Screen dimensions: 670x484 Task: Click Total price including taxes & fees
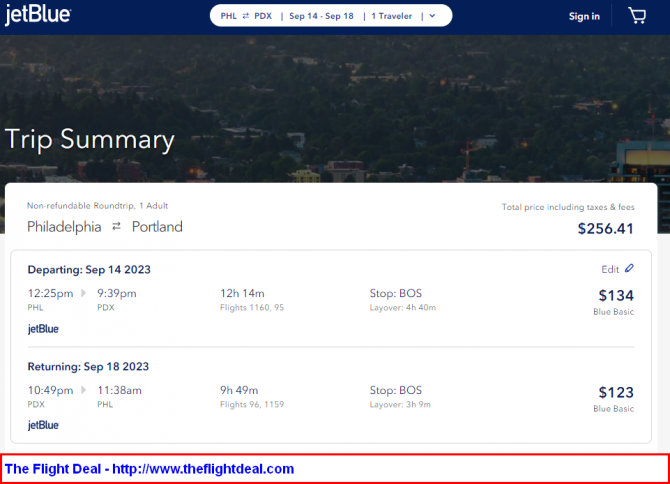tap(568, 207)
